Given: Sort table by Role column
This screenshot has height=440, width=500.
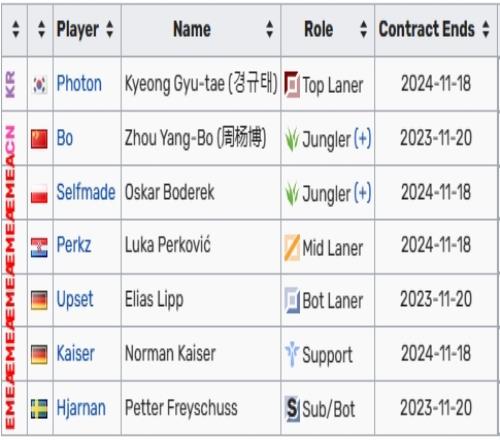Looking at the screenshot, I should (x=364, y=29).
